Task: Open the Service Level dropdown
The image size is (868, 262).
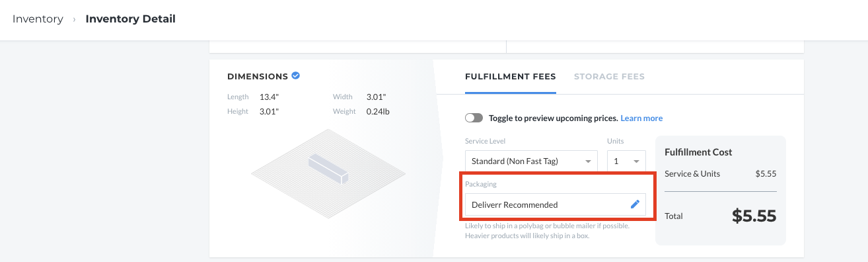Action: pos(531,161)
